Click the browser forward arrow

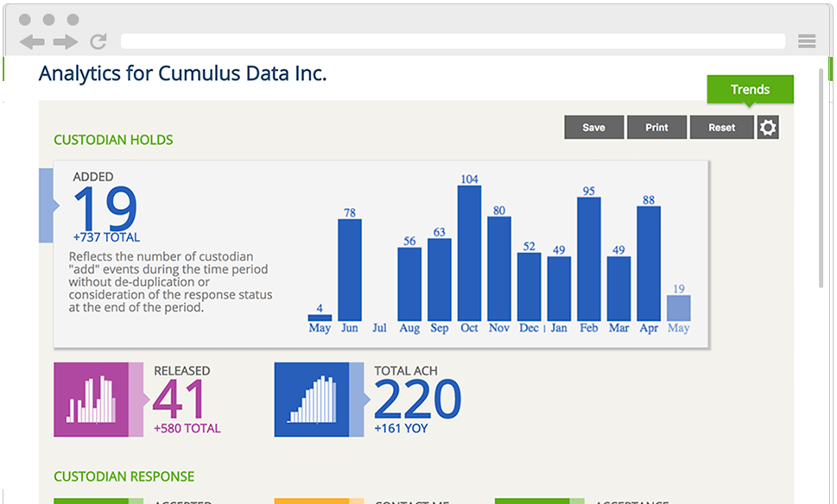pos(65,41)
